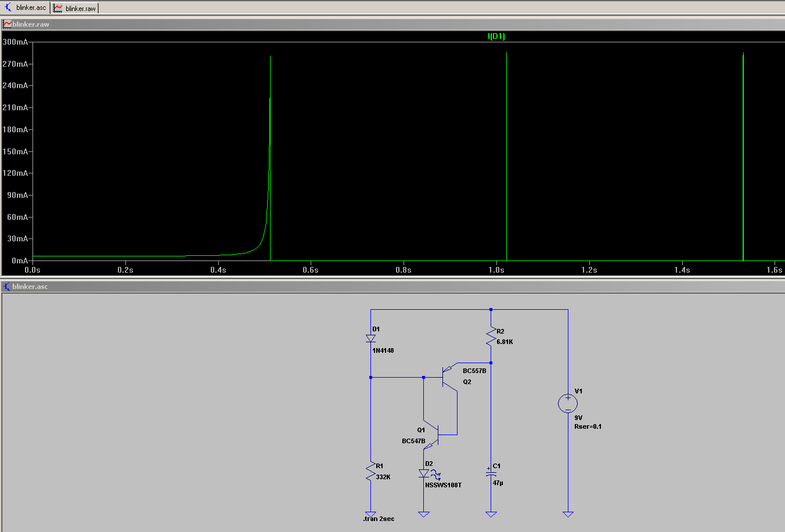Switch to the blinker.raw tab

[75, 8]
